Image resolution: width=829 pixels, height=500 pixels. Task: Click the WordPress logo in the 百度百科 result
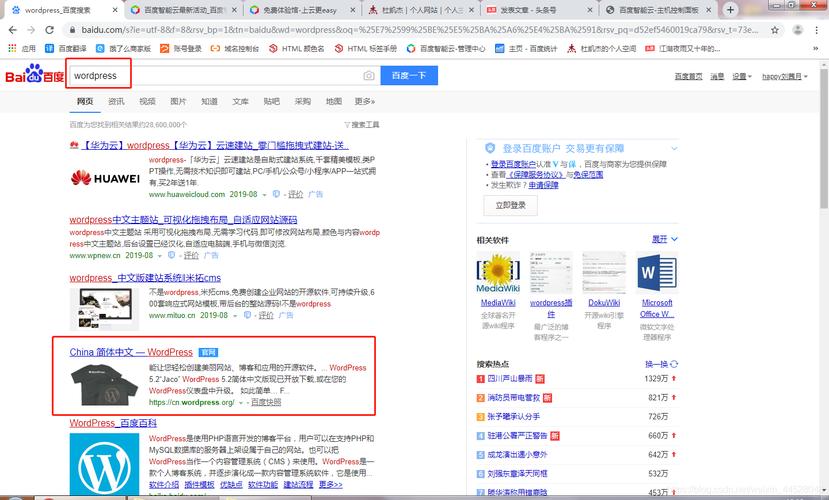[x=104, y=464]
